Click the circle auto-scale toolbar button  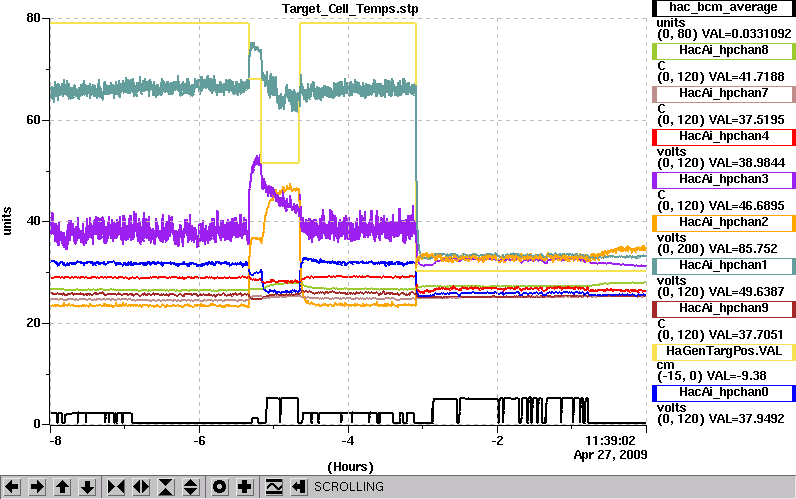[220, 487]
